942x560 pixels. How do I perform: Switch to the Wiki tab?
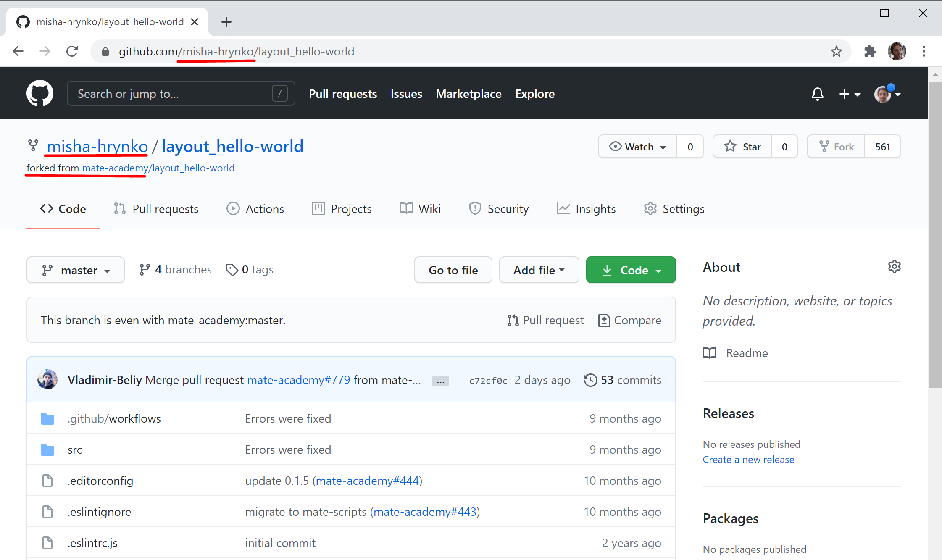420,209
